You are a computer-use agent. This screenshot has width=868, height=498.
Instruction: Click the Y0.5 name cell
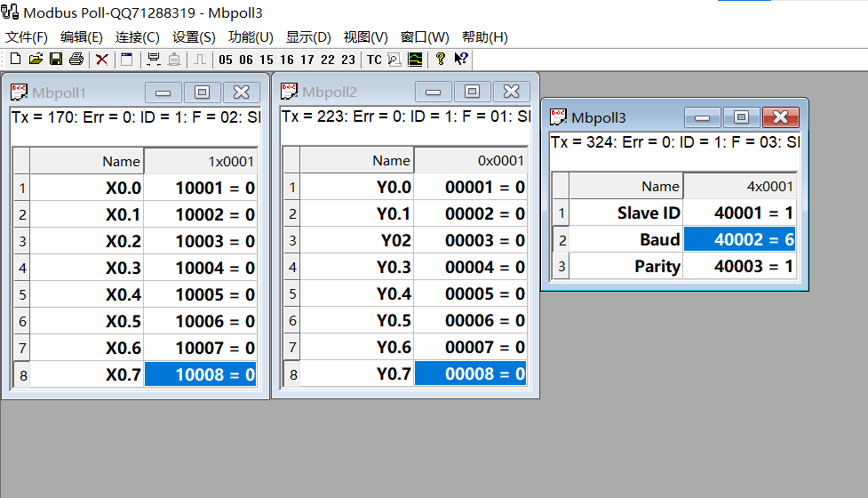356,321
